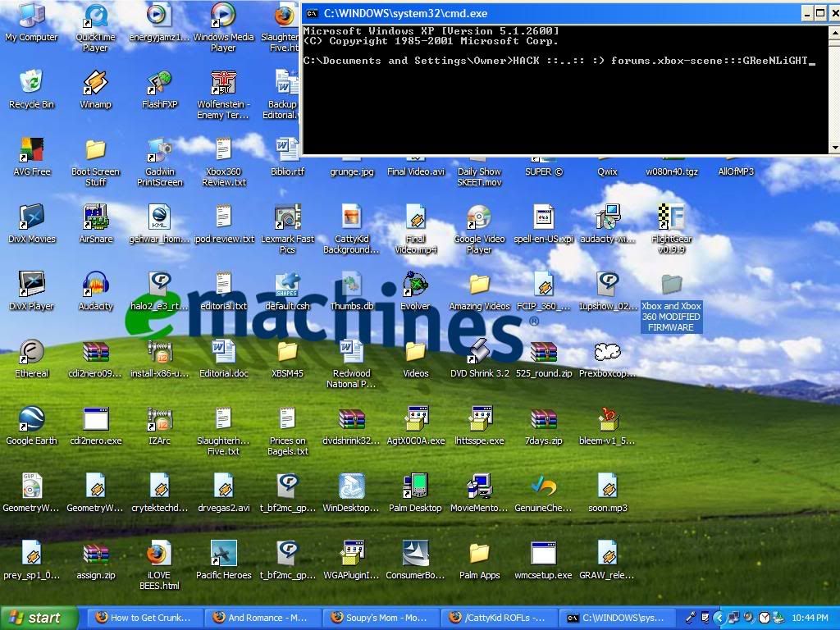Click cmd window scroll up arrow
The height and width of the screenshot is (630, 840).
click(834, 33)
